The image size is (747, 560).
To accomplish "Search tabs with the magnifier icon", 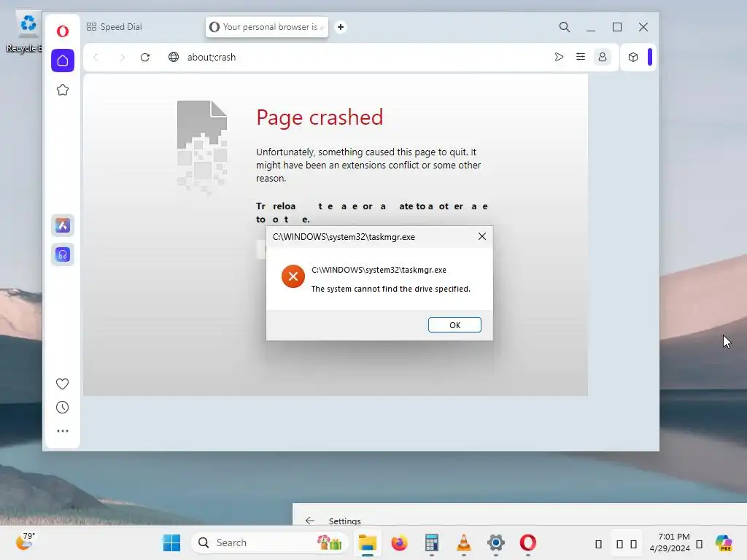I will point(564,27).
